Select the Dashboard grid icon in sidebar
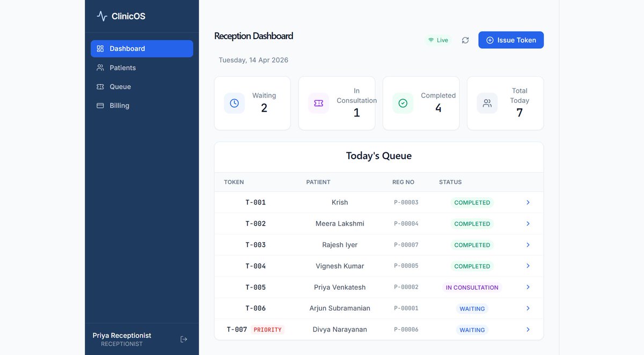This screenshot has width=644, height=355. coord(100,48)
